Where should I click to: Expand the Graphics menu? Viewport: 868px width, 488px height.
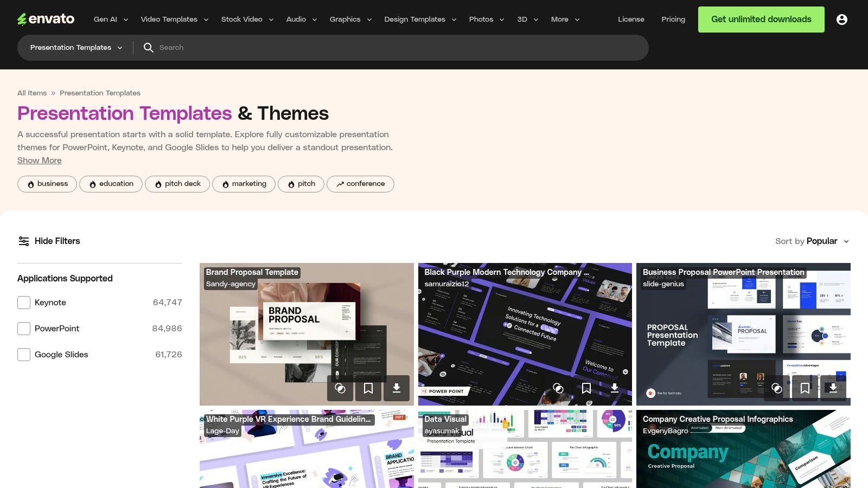pos(351,20)
